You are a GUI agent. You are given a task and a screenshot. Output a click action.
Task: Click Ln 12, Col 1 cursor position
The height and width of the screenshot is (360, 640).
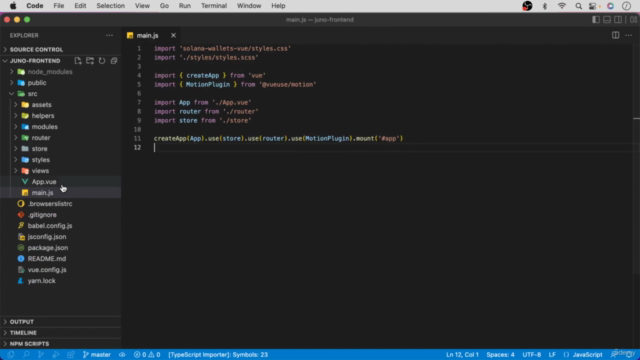coord(462,355)
